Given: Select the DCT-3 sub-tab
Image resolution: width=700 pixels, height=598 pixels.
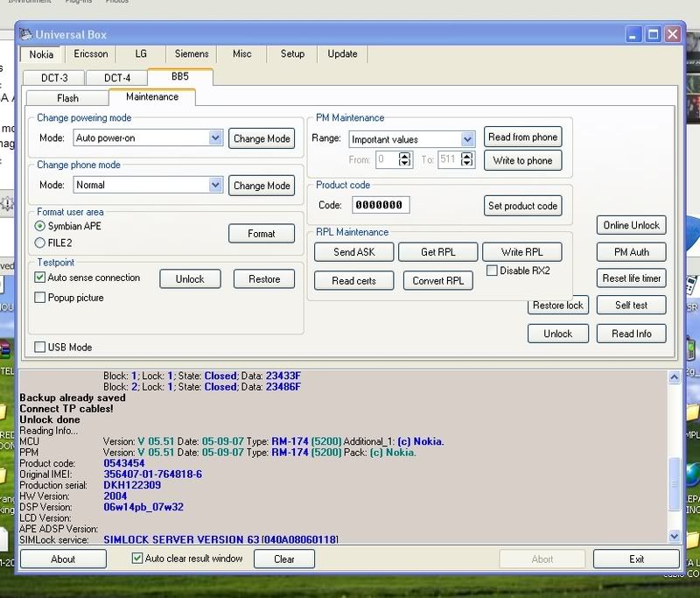Looking at the screenshot, I should [x=54, y=78].
